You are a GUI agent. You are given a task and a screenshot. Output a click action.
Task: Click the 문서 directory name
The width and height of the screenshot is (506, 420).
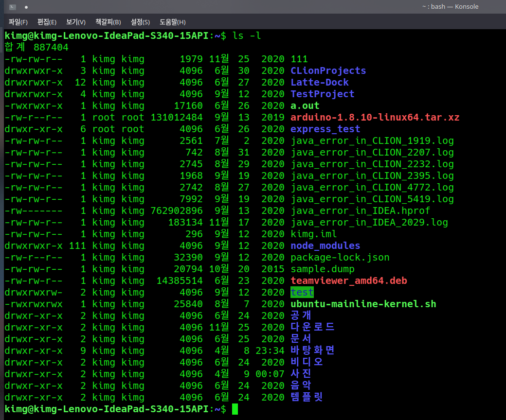pos(301,338)
